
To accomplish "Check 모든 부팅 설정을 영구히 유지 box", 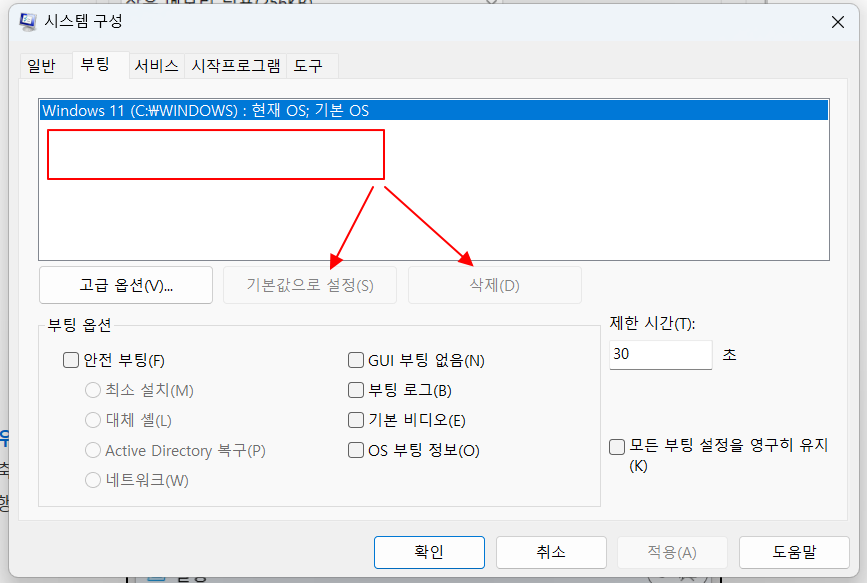I will point(617,446).
